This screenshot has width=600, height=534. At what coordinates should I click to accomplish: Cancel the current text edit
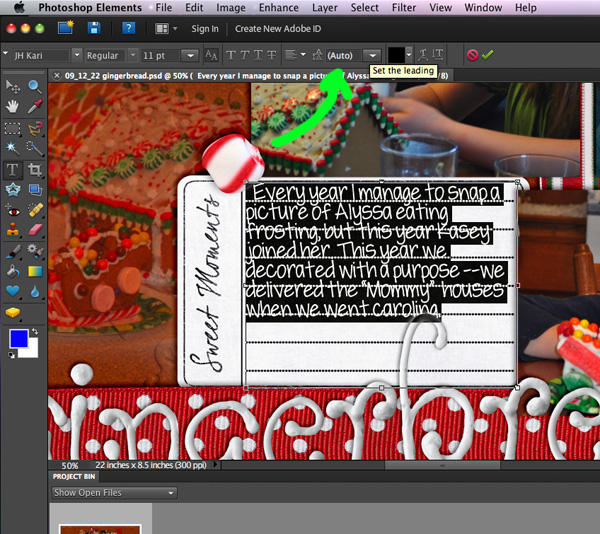(473, 55)
